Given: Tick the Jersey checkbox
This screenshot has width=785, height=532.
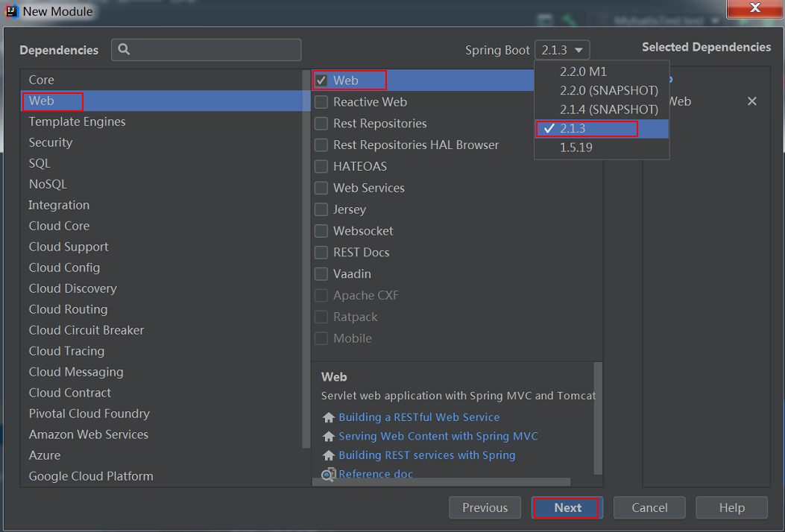Looking at the screenshot, I should pyautogui.click(x=321, y=209).
